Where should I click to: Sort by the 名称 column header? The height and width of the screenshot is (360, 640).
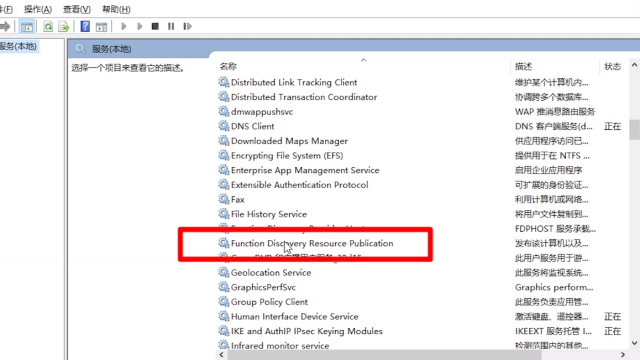(x=228, y=66)
